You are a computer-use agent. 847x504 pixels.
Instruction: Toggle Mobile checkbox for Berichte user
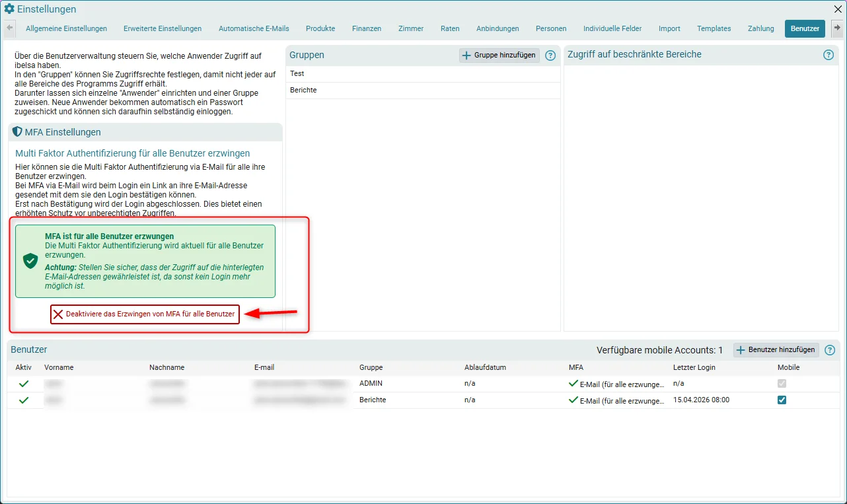[782, 400]
